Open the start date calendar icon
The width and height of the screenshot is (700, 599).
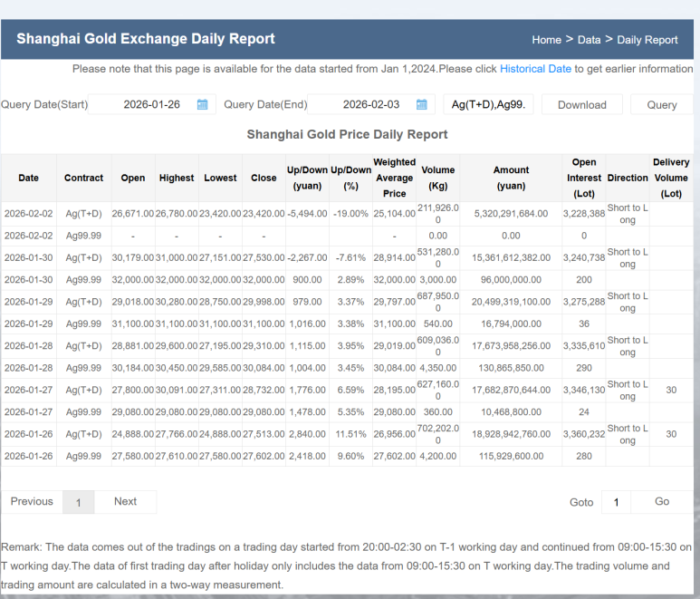point(202,104)
